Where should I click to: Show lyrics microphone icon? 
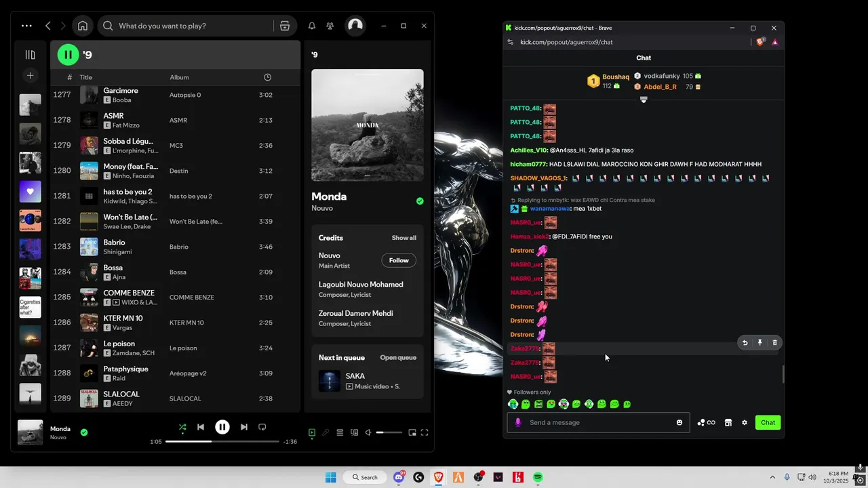click(x=325, y=432)
